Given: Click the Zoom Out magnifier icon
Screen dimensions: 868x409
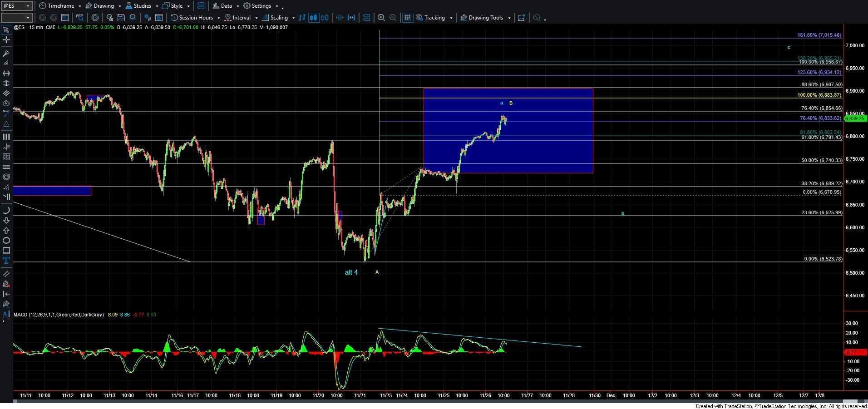Looking at the screenshot, I should (393, 18).
